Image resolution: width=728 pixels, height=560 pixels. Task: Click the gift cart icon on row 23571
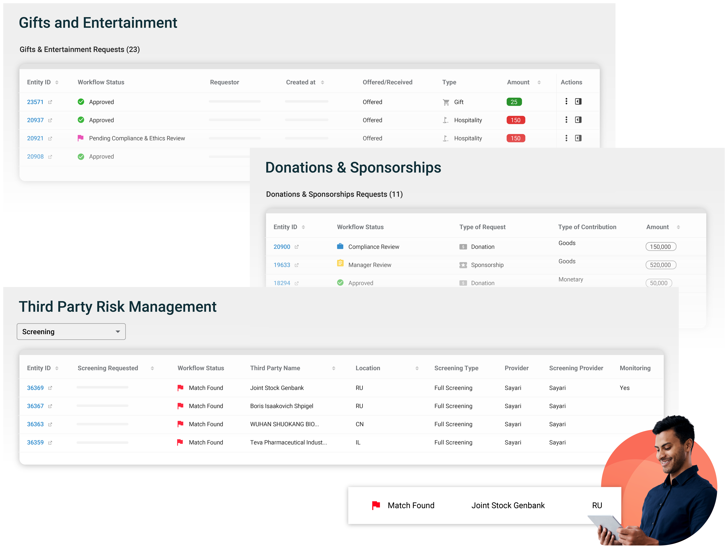[x=446, y=102]
